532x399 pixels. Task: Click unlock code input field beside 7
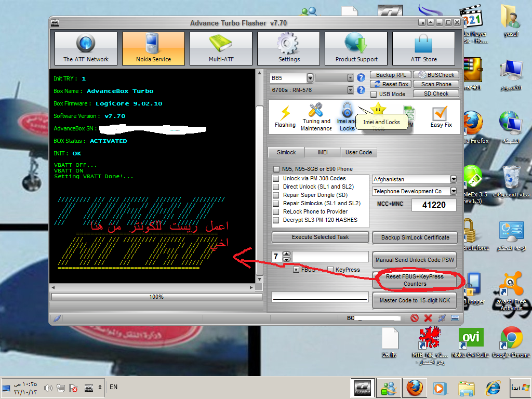click(x=330, y=257)
